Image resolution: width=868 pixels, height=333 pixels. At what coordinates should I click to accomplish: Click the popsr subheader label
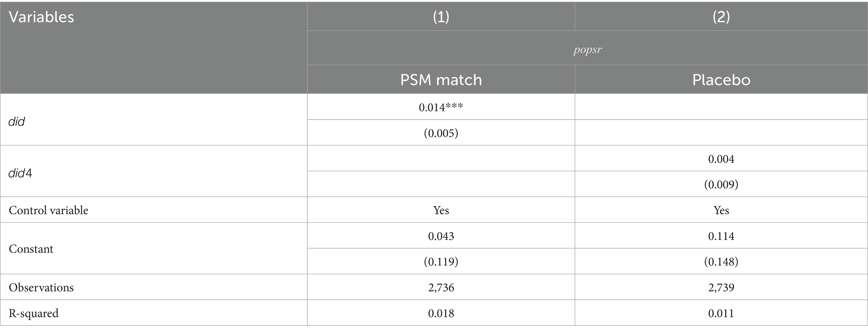[587, 50]
